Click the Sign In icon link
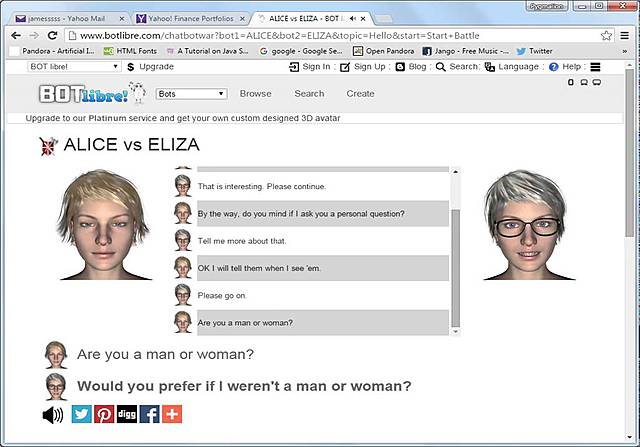The image size is (640, 447). (x=294, y=67)
